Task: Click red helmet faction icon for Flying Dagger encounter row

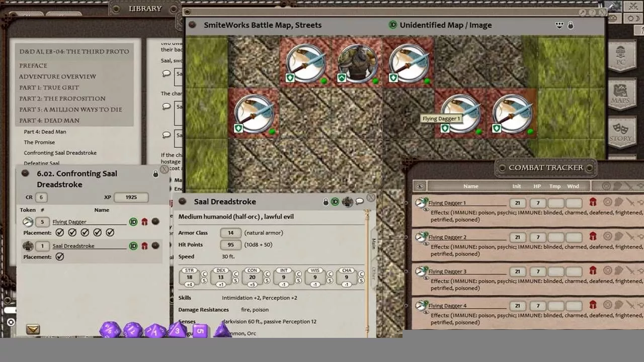Action: pyautogui.click(x=144, y=222)
